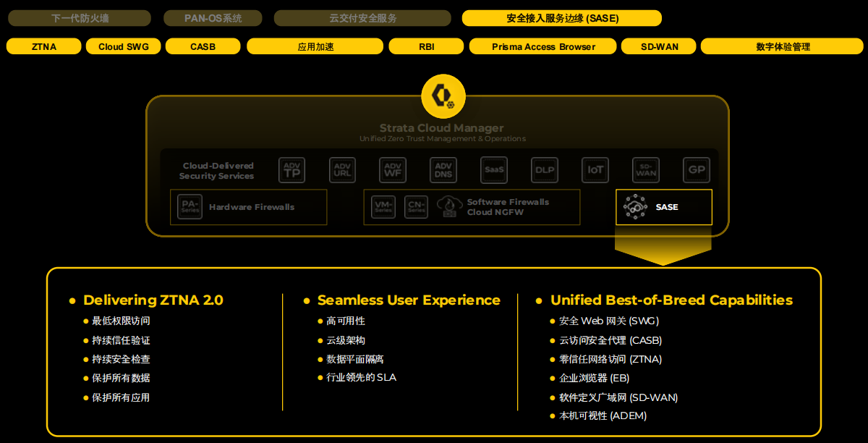Choose the DLP service icon
Screen dimensions: 868x443
545,170
